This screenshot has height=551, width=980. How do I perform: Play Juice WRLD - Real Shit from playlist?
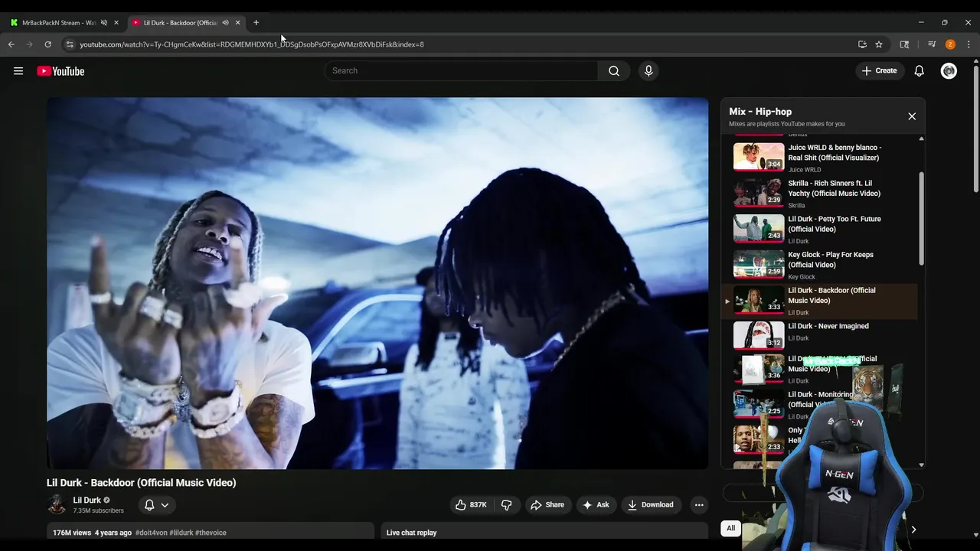coord(819,158)
